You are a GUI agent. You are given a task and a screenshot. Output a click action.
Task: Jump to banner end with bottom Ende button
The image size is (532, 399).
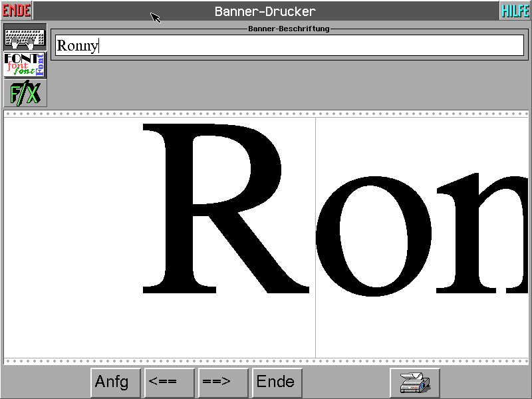(277, 382)
